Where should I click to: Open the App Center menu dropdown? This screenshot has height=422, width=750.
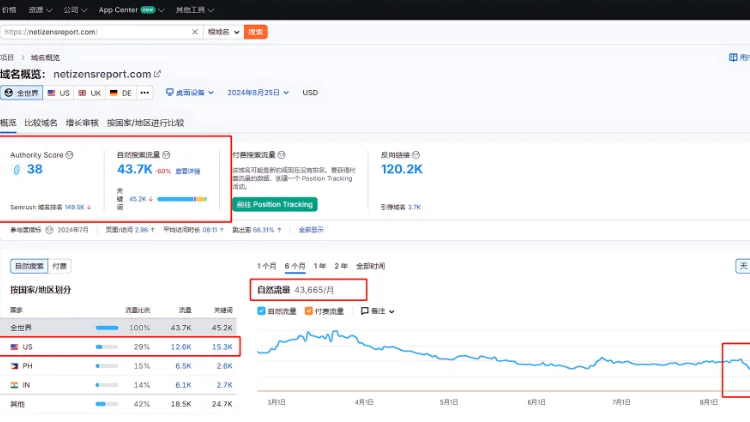click(131, 10)
